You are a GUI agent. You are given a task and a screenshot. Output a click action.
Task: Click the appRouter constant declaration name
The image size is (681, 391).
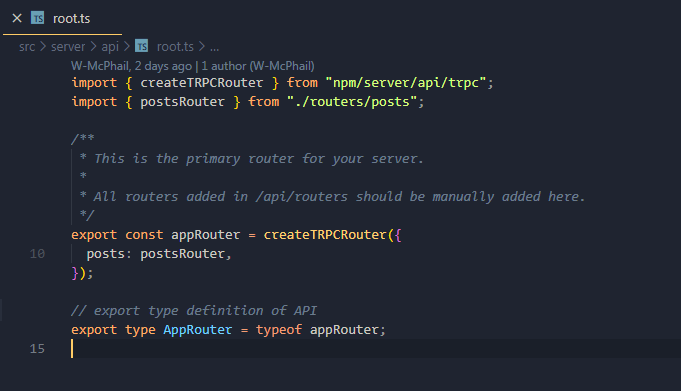tap(205, 235)
